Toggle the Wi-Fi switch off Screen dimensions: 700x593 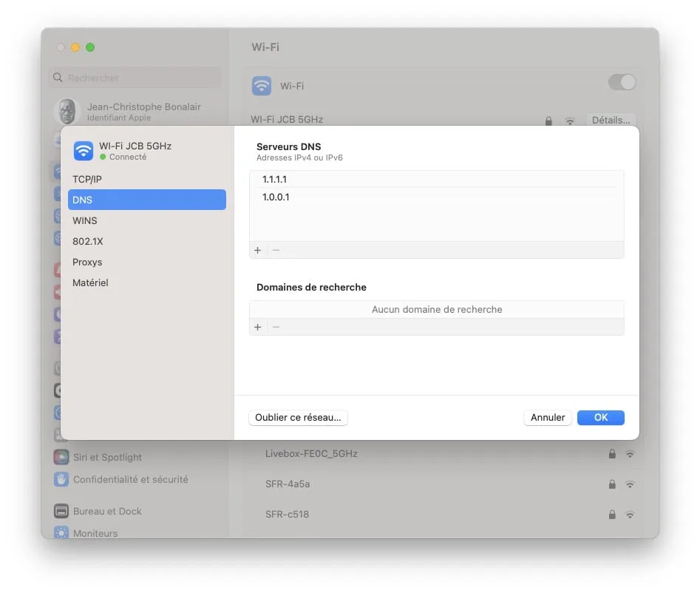622,82
